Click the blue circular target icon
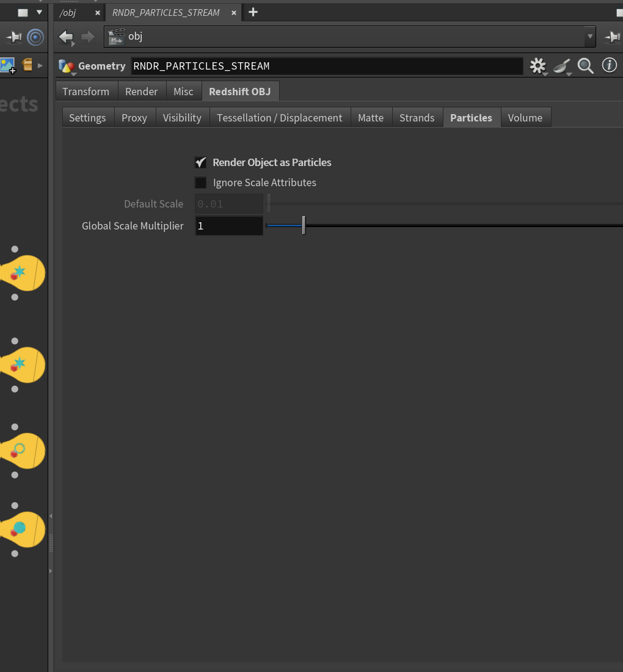623x672 pixels. (35, 37)
